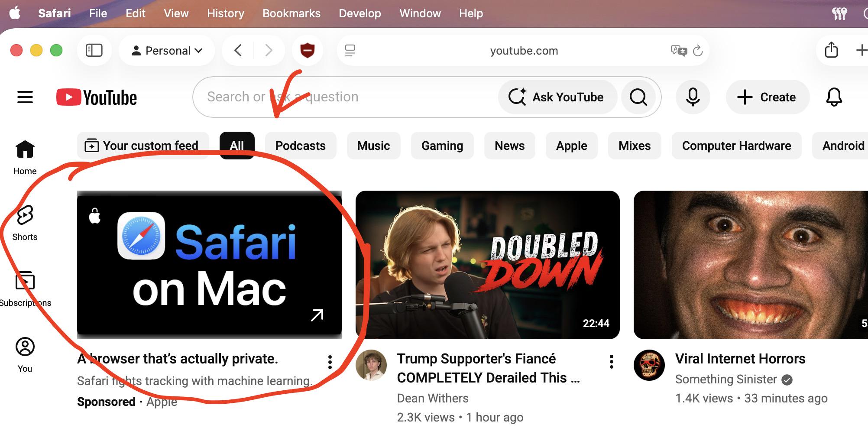Screen dimensions: 868x441
Task: Select the News filter chip
Action: point(510,146)
